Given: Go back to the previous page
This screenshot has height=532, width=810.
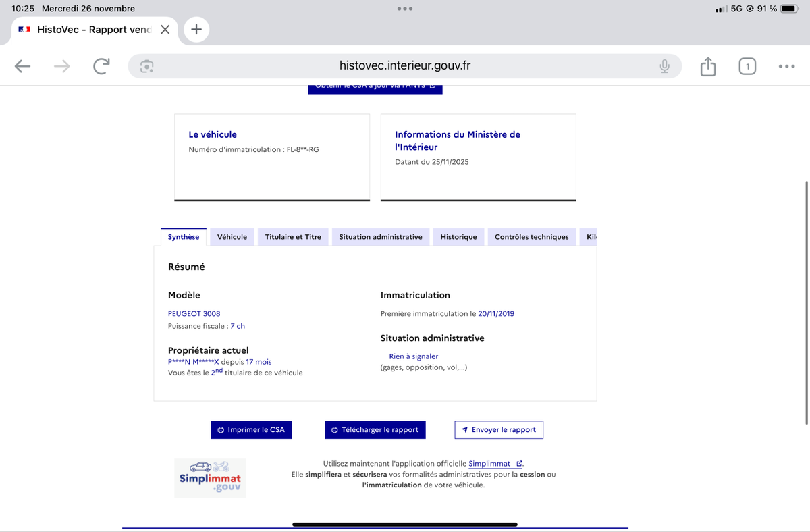Looking at the screenshot, I should point(23,66).
